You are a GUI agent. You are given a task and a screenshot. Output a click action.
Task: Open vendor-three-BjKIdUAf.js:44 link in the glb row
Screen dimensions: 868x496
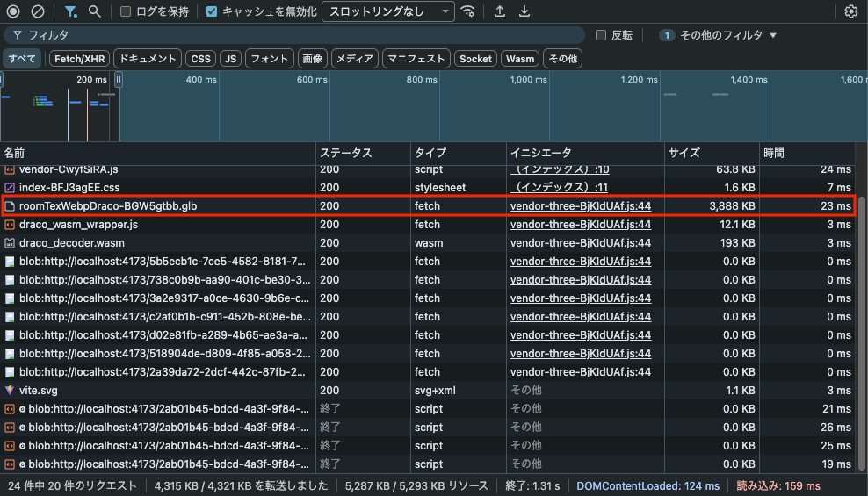click(580, 206)
